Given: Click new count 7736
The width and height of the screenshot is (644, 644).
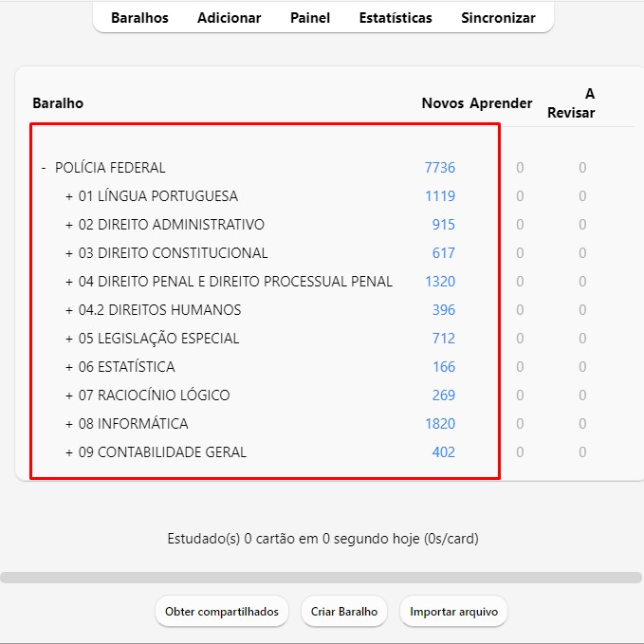Looking at the screenshot, I should click(x=440, y=168).
